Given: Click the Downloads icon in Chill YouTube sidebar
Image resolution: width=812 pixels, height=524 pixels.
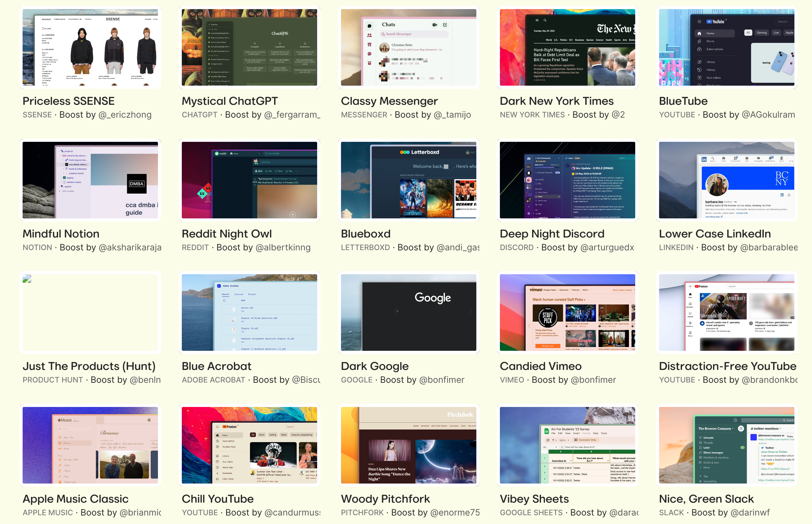Looking at the screenshot, I should coord(218,473).
